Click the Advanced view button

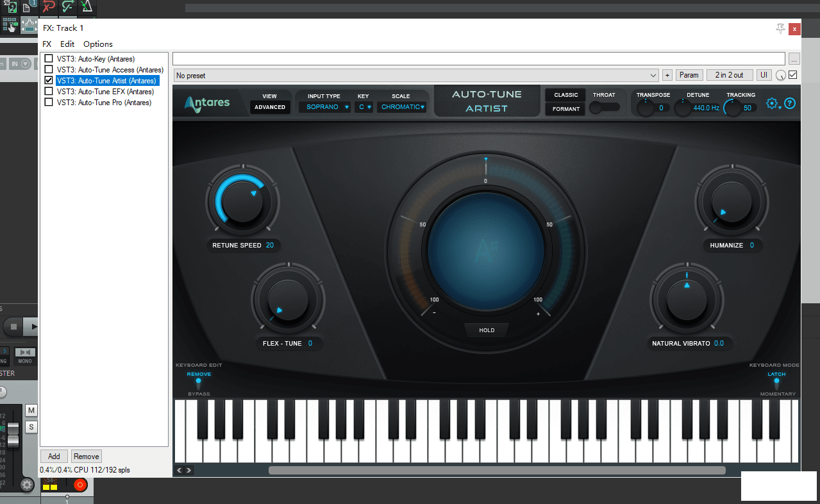point(270,107)
